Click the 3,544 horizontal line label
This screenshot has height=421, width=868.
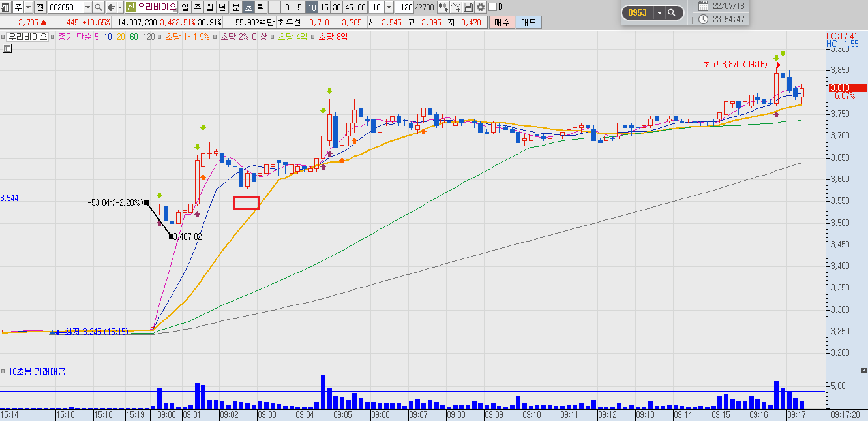10,197
